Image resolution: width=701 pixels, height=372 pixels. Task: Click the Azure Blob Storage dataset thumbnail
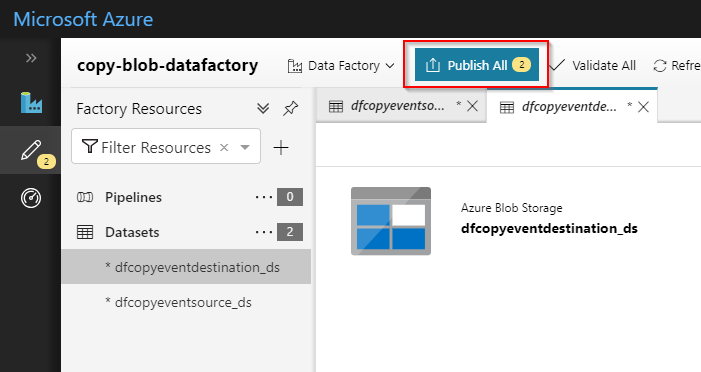391,221
